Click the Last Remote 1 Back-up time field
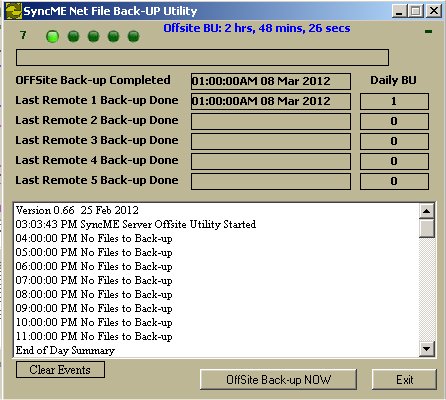446x400 pixels. (271, 101)
